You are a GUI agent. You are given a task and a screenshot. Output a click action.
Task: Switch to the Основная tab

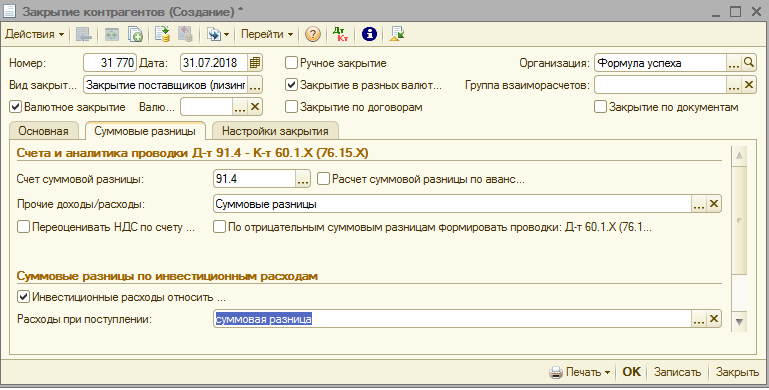coord(43,131)
